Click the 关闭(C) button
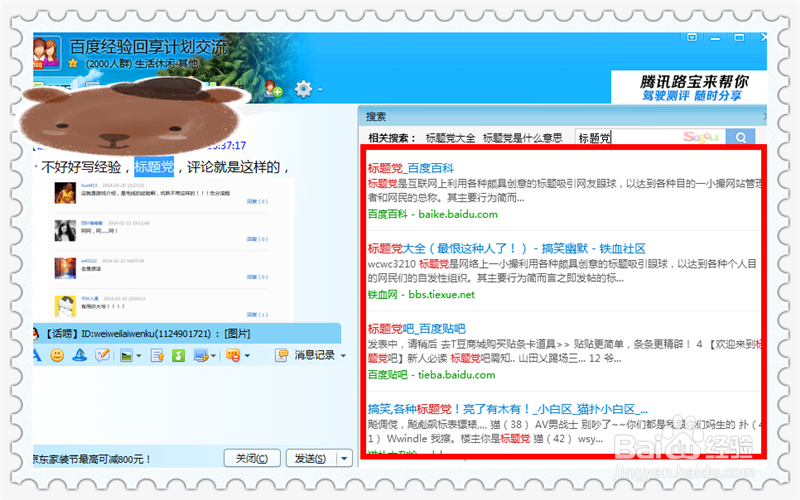 pyautogui.click(x=252, y=458)
